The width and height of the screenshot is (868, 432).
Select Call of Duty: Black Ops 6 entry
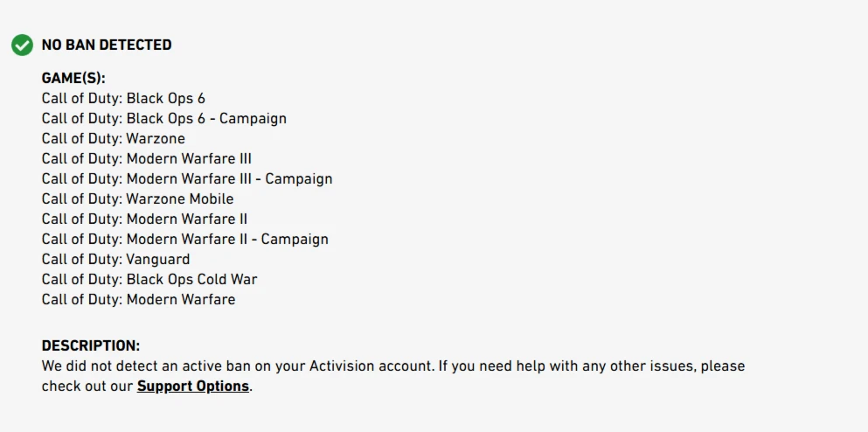point(123,99)
